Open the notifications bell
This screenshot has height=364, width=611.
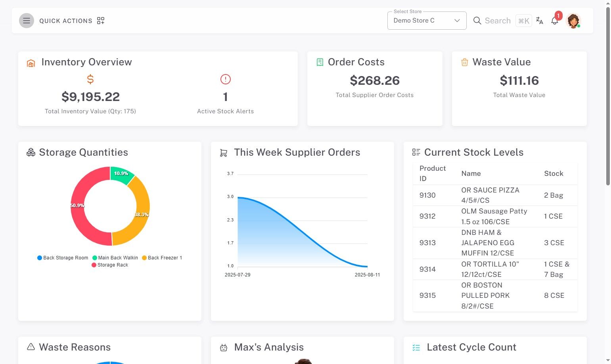(x=555, y=21)
